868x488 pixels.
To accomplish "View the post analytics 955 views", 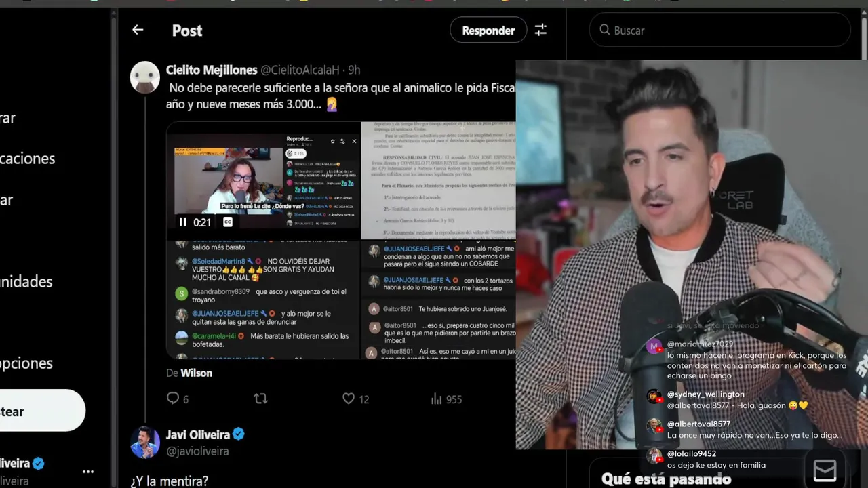I will [446, 399].
